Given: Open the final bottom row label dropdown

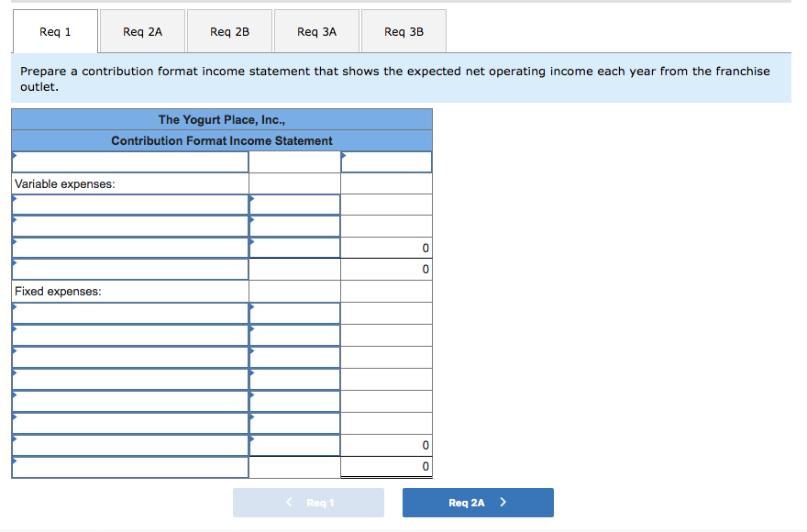Looking at the screenshot, I should pyautogui.click(x=130, y=467).
